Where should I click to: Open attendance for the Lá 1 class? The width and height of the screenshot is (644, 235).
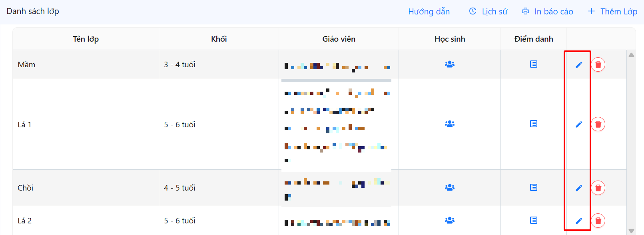534,124
